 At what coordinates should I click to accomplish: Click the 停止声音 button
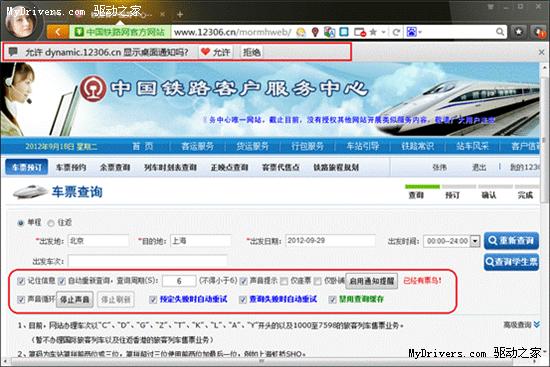(x=75, y=300)
